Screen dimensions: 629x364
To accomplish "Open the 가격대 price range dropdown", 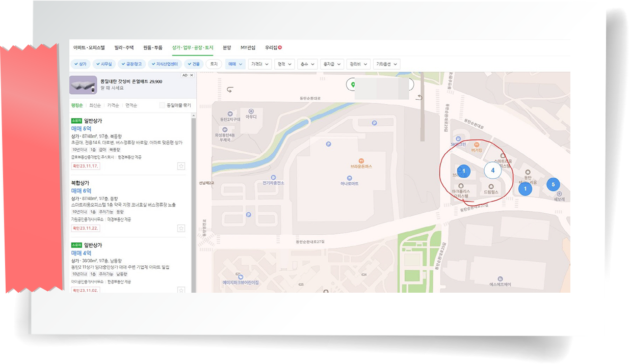I will [x=260, y=64].
